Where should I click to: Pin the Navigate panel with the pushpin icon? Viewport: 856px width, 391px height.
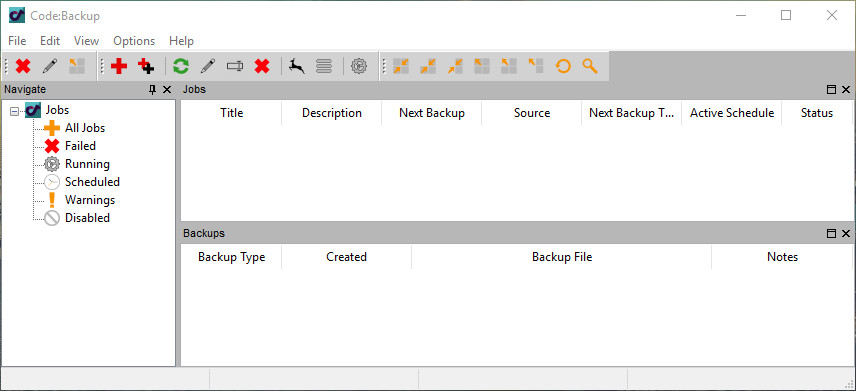tap(153, 90)
